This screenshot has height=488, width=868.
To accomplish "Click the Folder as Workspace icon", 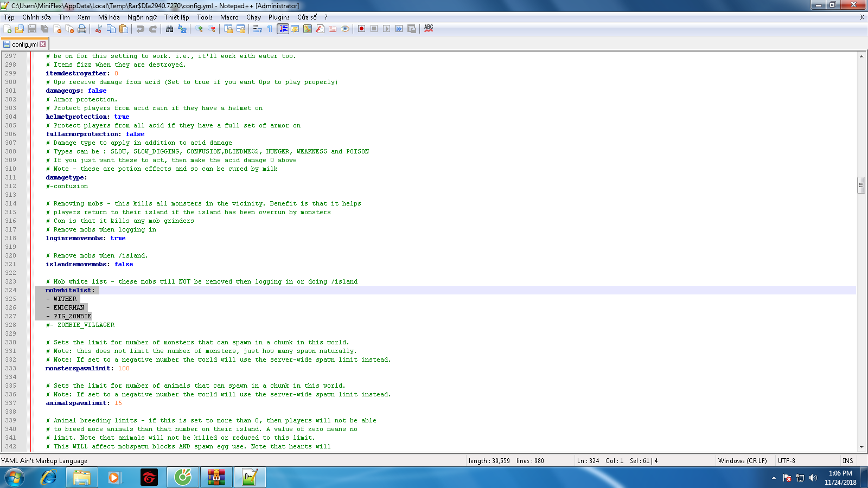I will pos(333,29).
